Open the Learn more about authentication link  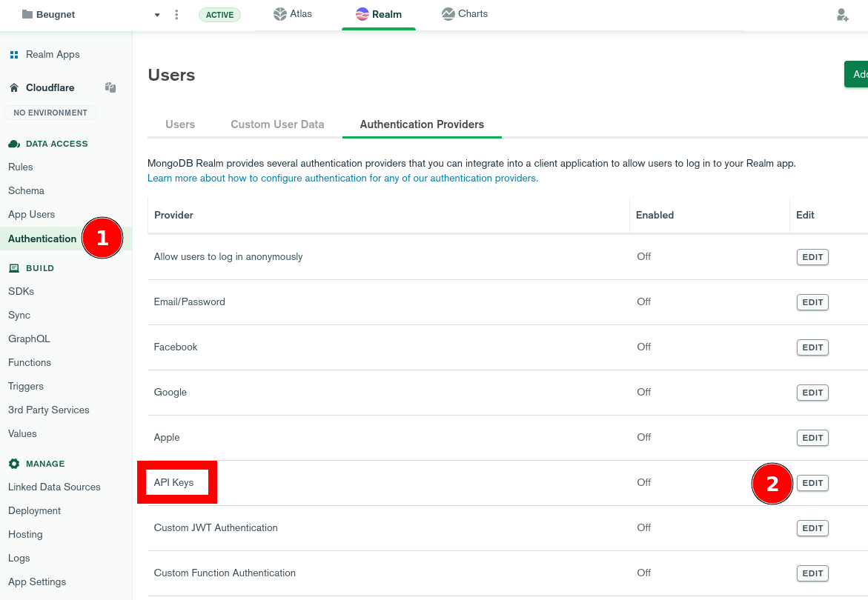tap(342, 178)
